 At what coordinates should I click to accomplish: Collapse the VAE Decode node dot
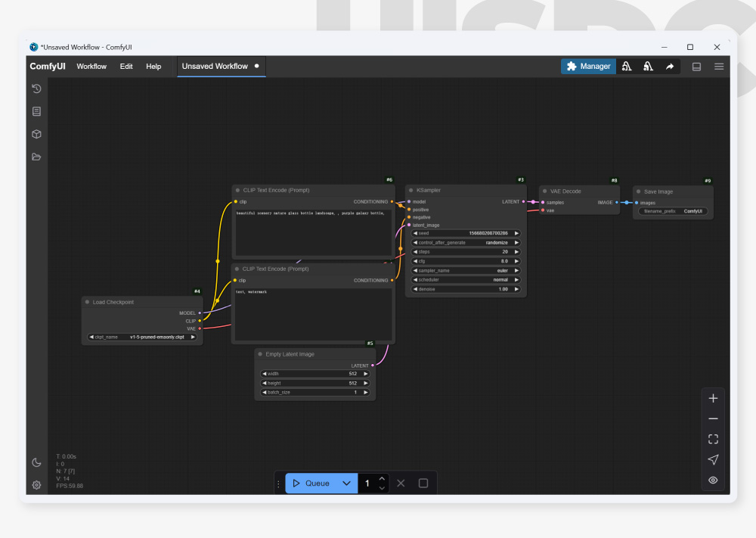pos(545,191)
